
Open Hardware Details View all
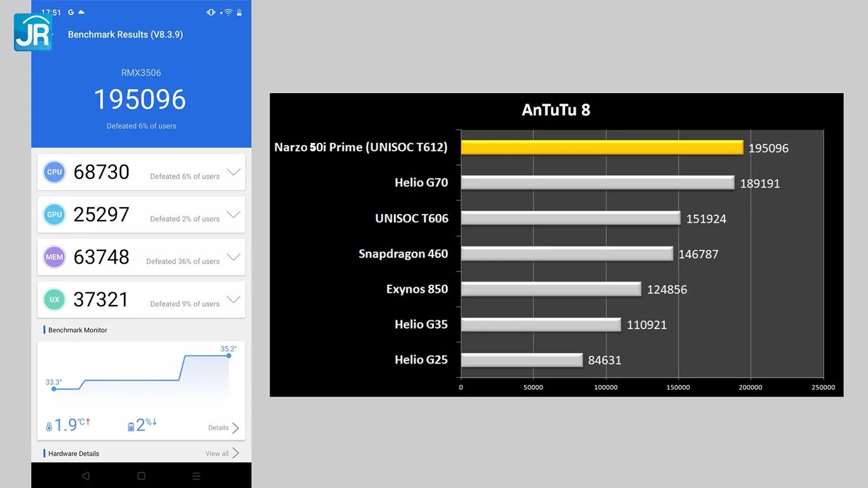[x=222, y=453]
